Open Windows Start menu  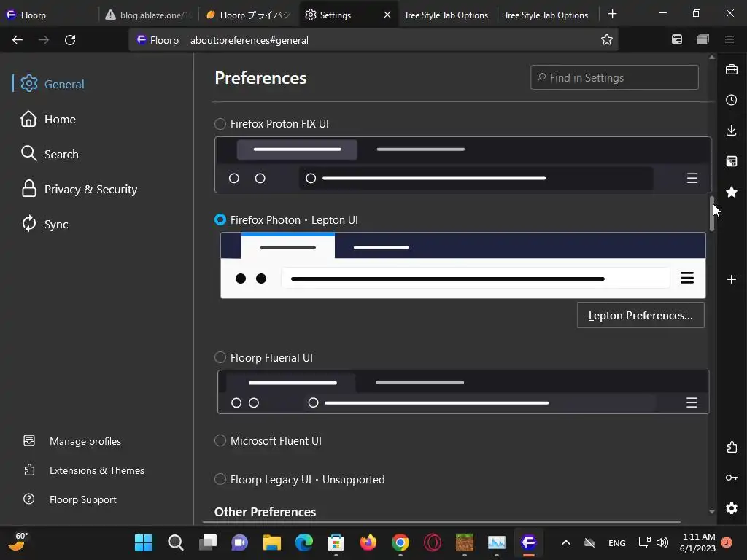143,542
